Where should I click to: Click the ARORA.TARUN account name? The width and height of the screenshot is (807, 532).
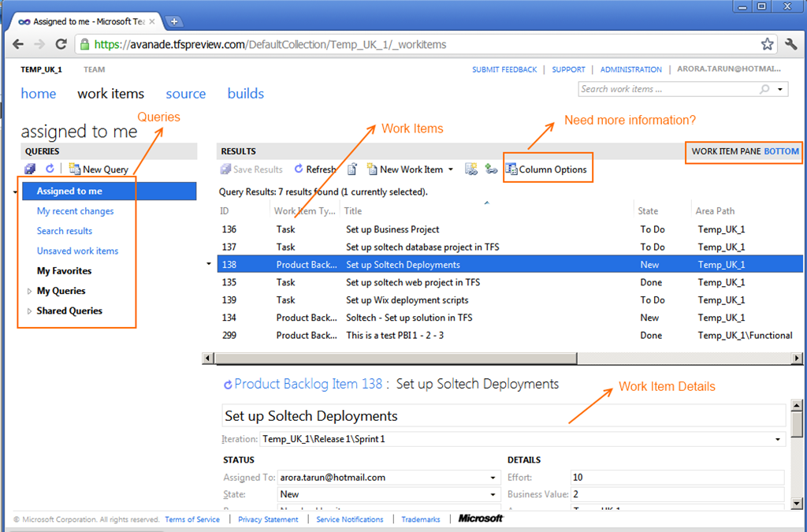pos(729,69)
